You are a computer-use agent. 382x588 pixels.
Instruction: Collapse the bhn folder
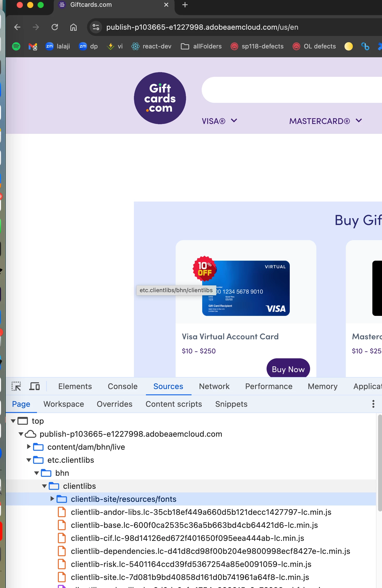pos(36,473)
